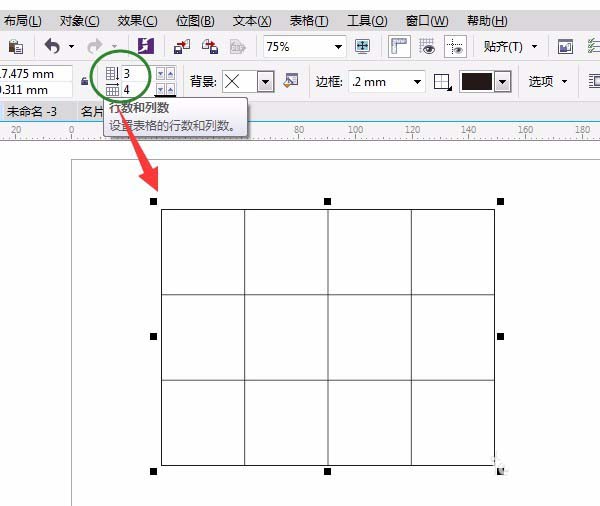Open the 效果(C) menu
Screen dimensions: 600x506
pos(137,21)
